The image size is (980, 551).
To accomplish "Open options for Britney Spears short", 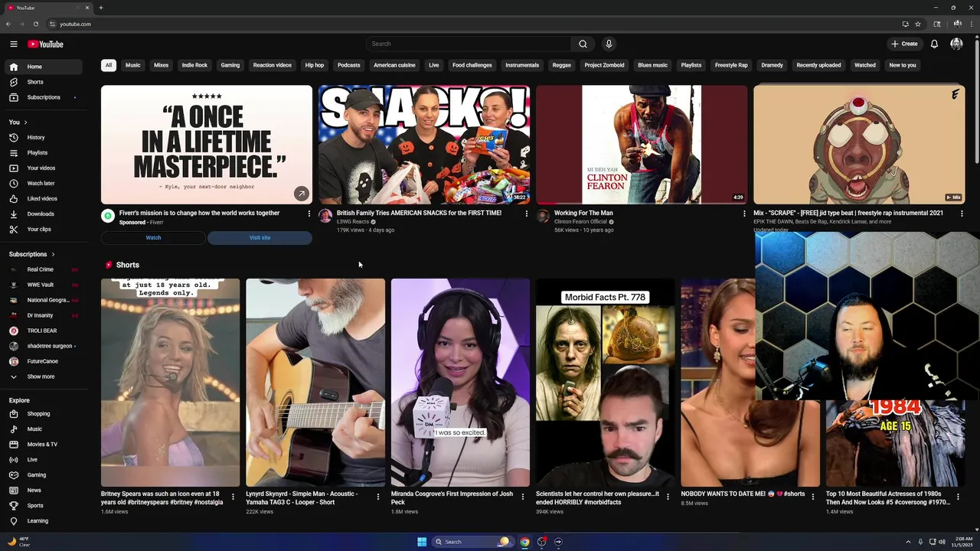I will 233,497.
